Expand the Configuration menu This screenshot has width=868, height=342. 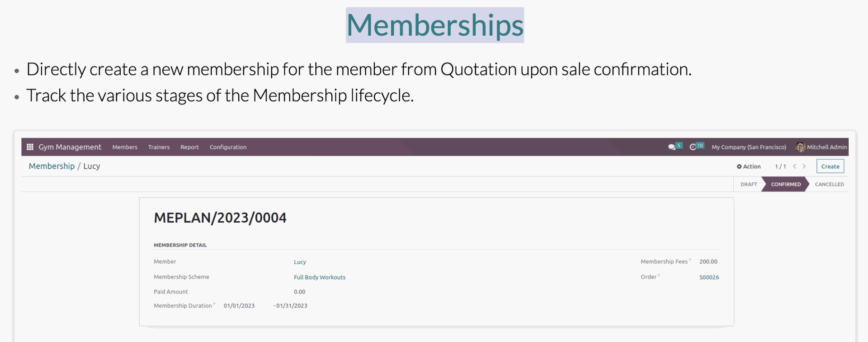tap(228, 147)
